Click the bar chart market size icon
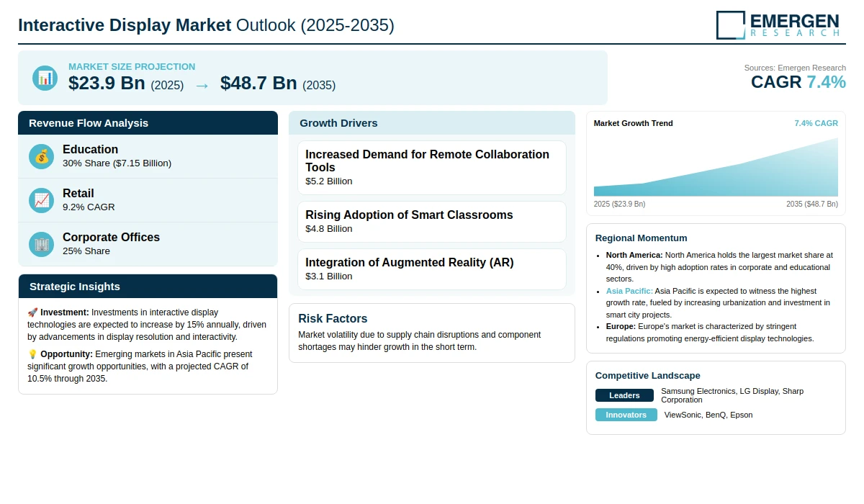 [x=45, y=78]
